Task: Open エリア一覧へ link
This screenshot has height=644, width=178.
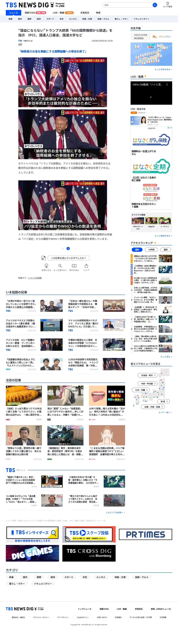Action: 165,412
